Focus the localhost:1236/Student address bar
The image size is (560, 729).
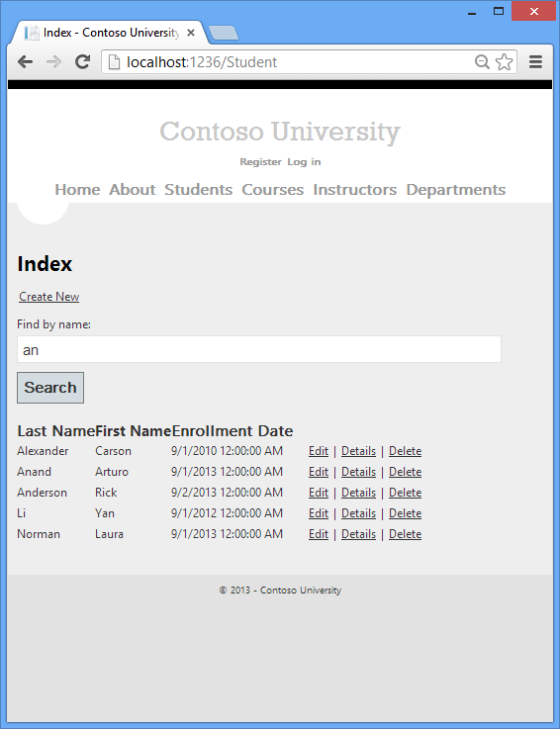[288, 62]
